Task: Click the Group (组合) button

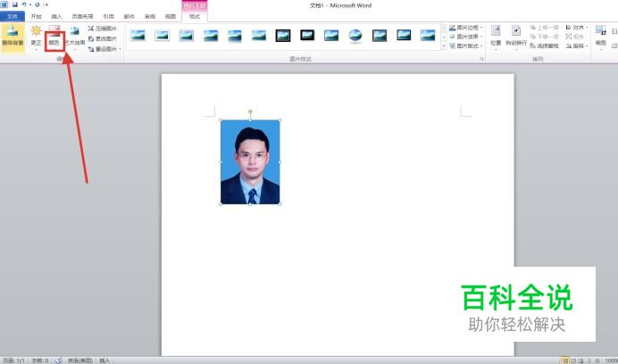Action: [x=577, y=37]
